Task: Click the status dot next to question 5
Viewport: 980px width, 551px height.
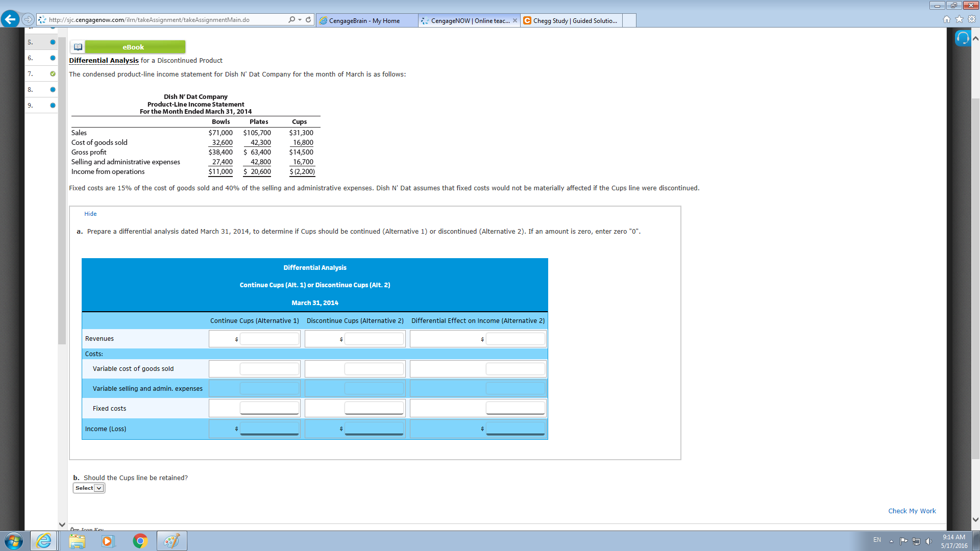Action: pos(53,42)
